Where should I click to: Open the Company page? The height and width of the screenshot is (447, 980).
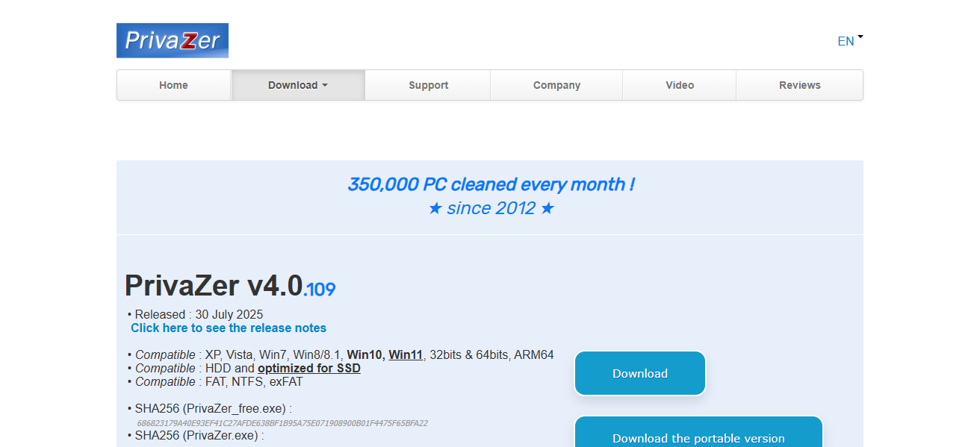[x=556, y=85]
